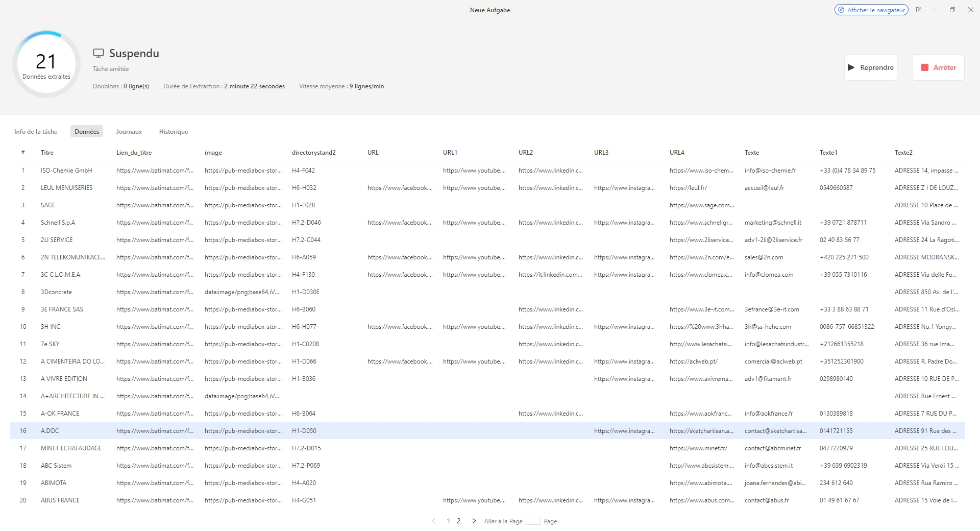Select the 2LI SERVICE title cell

tap(57, 240)
